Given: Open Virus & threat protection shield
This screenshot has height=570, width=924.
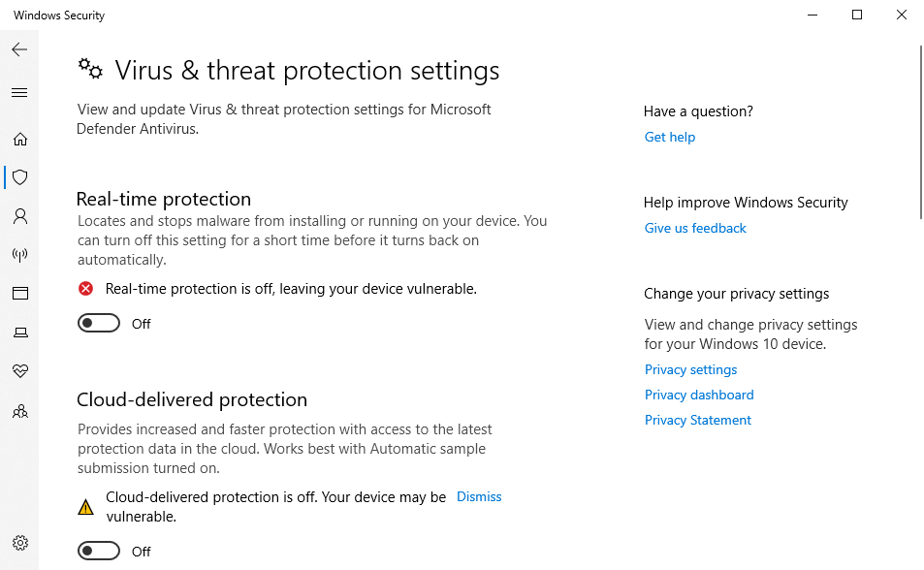Looking at the screenshot, I should (x=19, y=177).
